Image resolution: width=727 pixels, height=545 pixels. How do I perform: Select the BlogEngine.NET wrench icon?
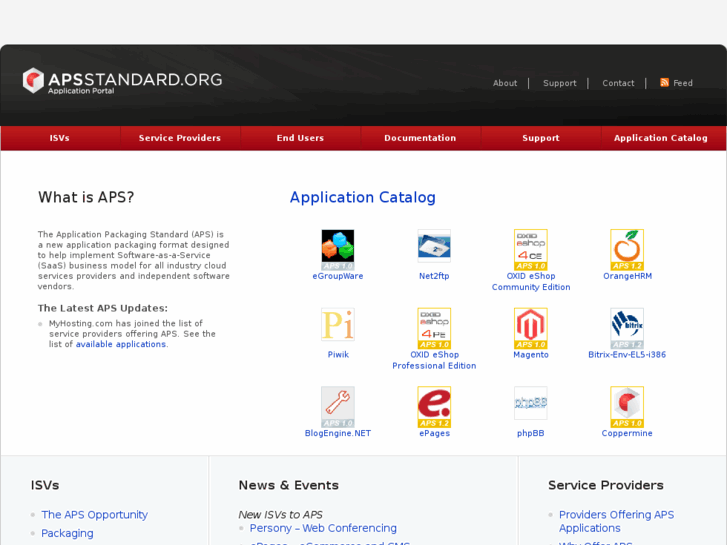(338, 407)
